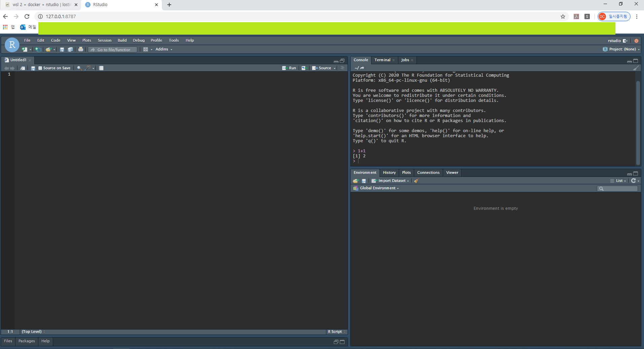Screen dimensions: 644x349
Task: Save current document in main toolbar
Action: [62, 49]
